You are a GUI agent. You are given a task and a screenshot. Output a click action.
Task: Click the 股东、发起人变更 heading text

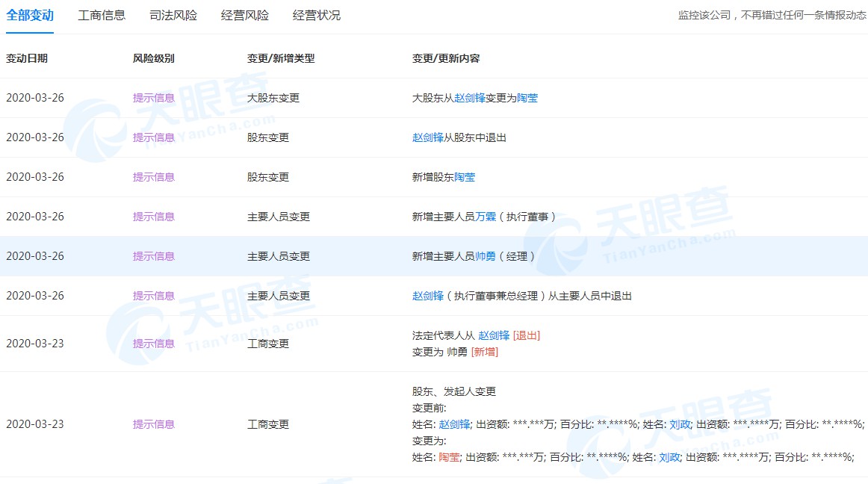click(x=454, y=391)
